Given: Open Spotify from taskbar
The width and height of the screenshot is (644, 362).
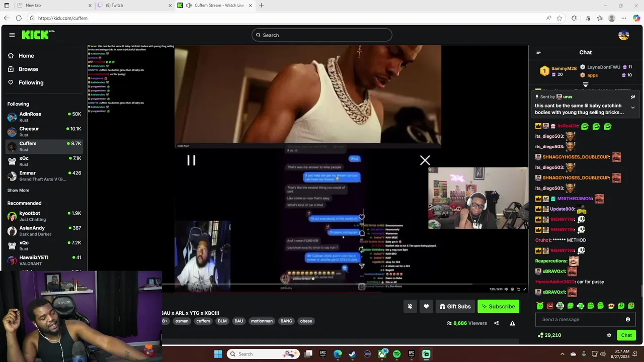Looking at the screenshot, I should coord(396,354).
